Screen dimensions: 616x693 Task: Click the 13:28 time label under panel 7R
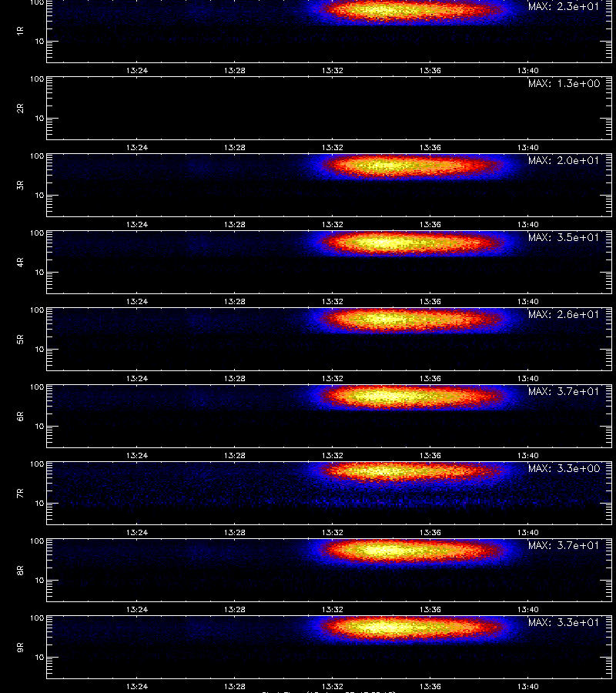(x=234, y=533)
